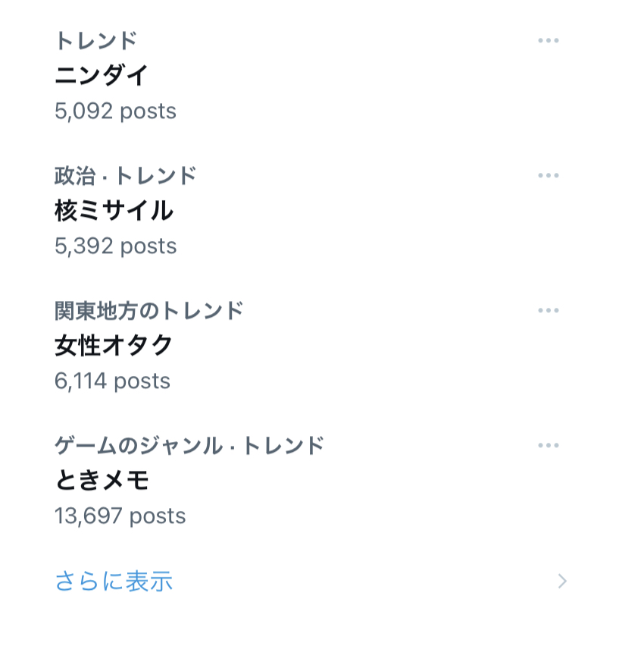This screenshot has height=646, width=644.
Task: Click the 政治 category word above 核ミサイル
Action: click(x=74, y=176)
